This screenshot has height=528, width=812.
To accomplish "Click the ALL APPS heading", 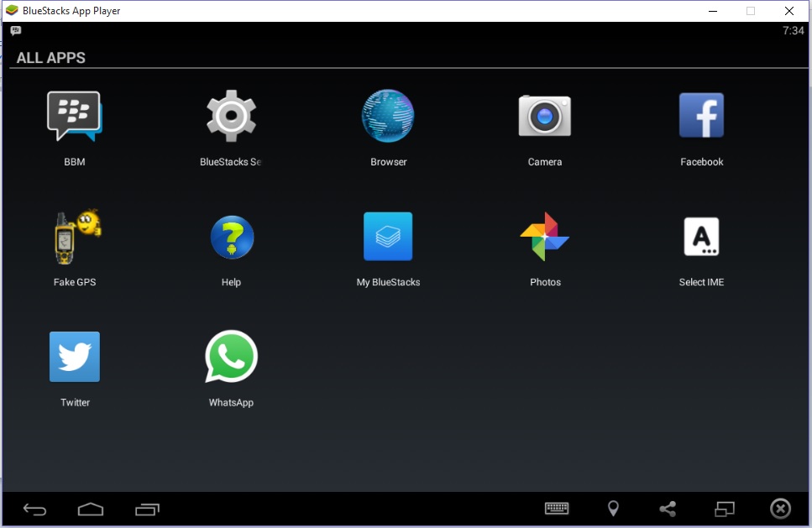I will [x=50, y=58].
